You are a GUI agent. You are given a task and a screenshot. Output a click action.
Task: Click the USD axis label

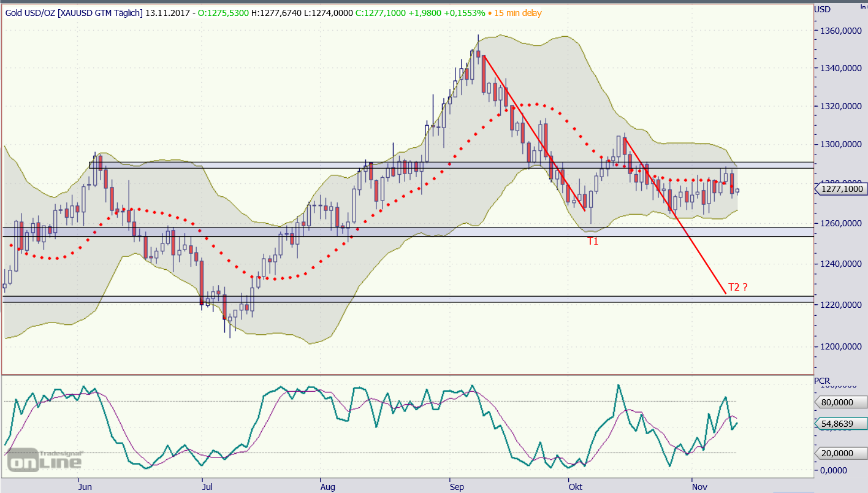(x=823, y=9)
